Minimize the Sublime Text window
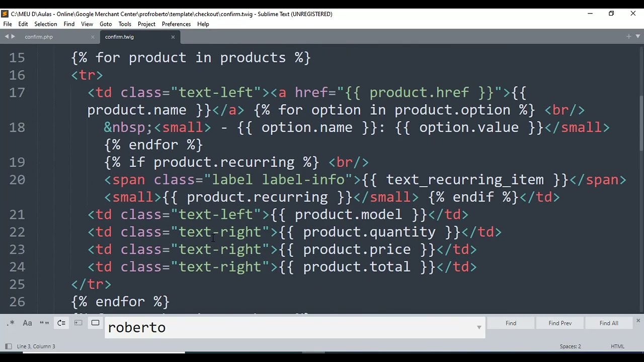 tap(590, 14)
